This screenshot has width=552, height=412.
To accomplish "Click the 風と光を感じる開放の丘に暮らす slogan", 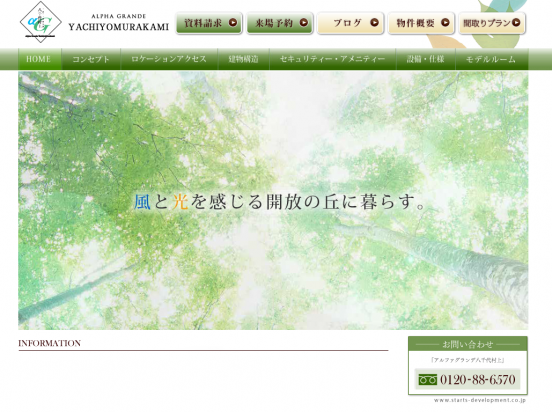I will [280, 202].
